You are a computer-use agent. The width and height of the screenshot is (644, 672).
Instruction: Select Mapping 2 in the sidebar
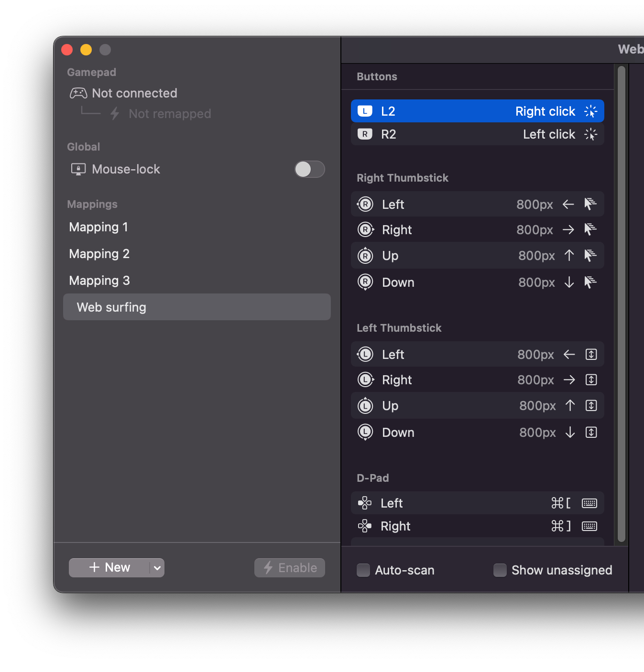pos(197,254)
